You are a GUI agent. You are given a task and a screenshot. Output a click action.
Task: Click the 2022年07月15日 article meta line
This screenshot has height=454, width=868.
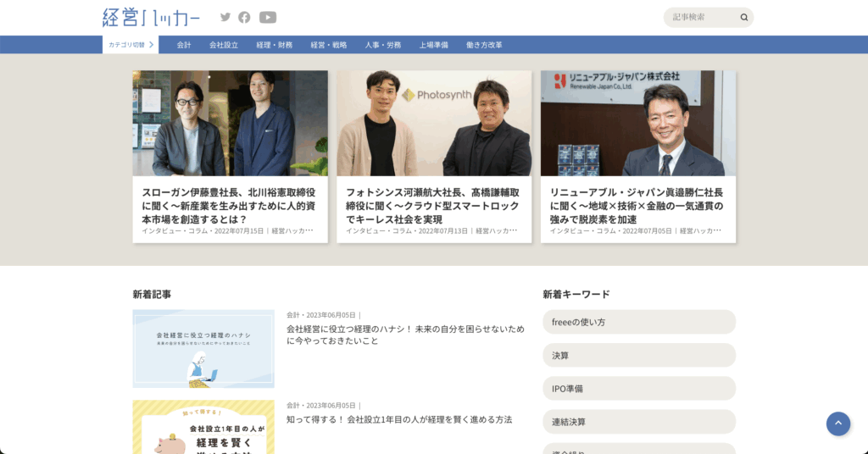tap(227, 230)
